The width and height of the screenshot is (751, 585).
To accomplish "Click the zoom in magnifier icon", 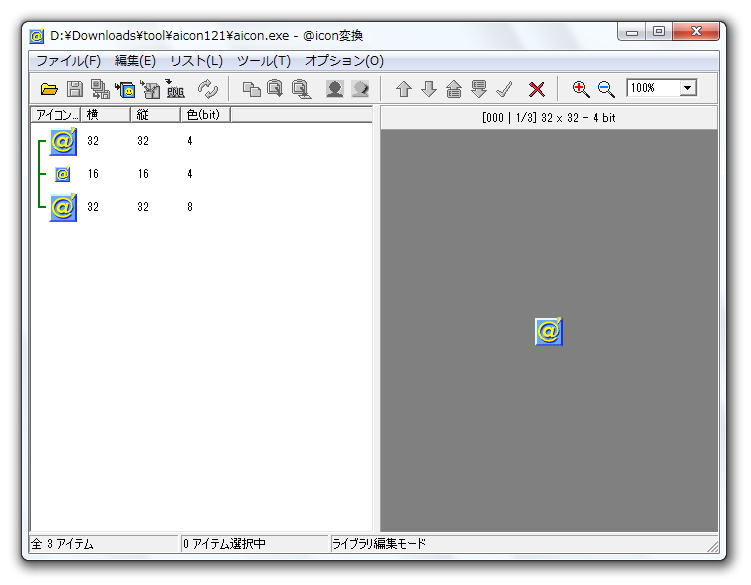I will point(580,89).
